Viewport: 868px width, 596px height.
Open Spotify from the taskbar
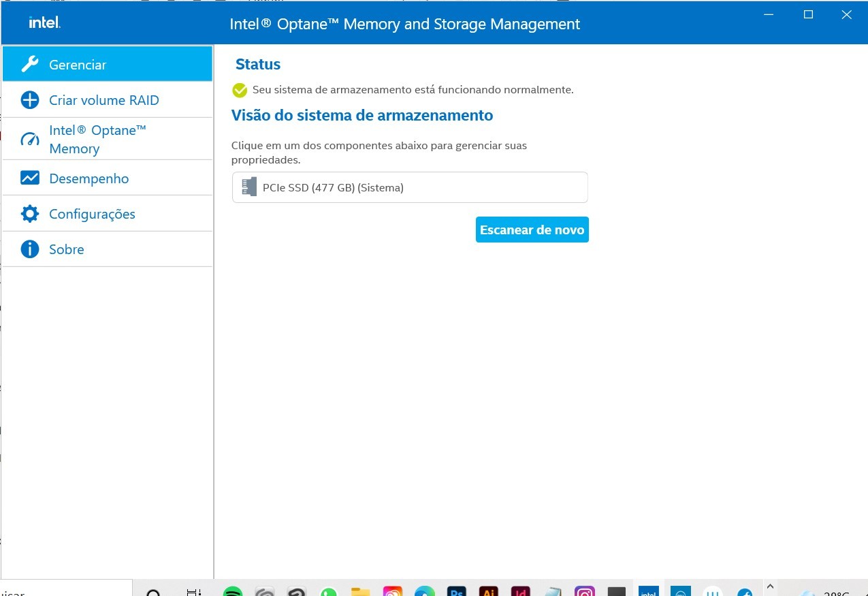tap(233, 591)
